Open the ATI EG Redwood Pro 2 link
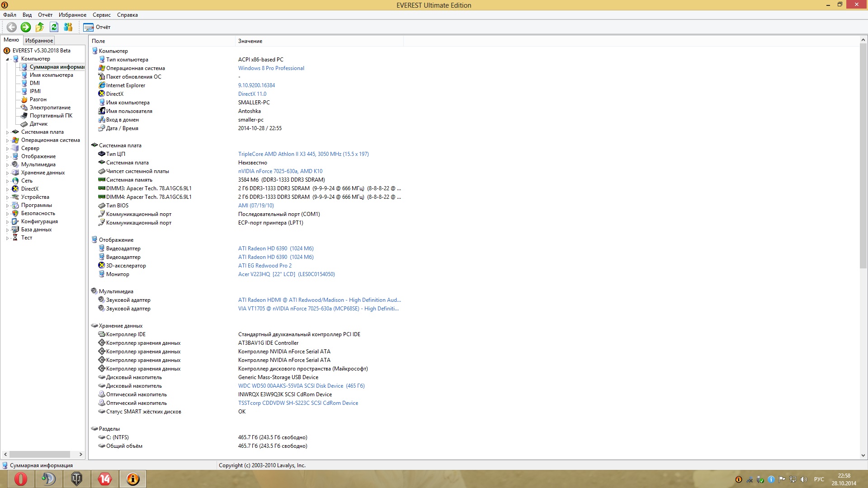868x488 pixels. [265, 266]
